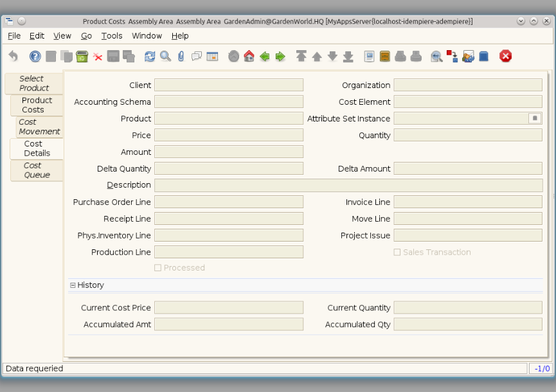Switch to the Product Costs tab

[37, 105]
